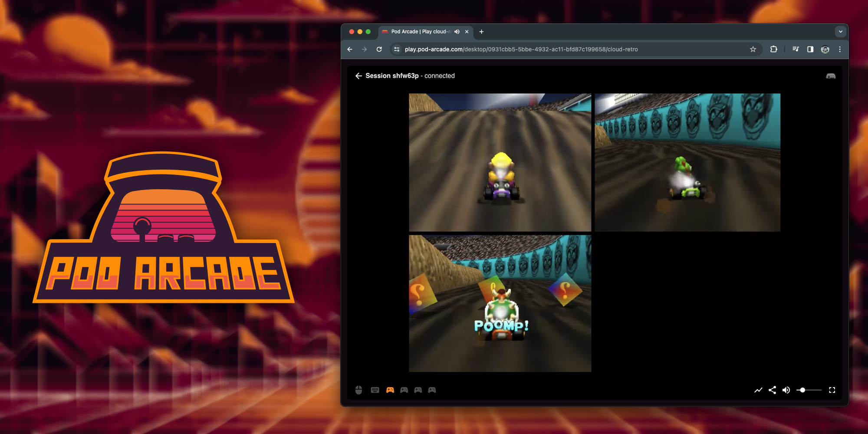Bookmark this page with the star

coord(753,49)
